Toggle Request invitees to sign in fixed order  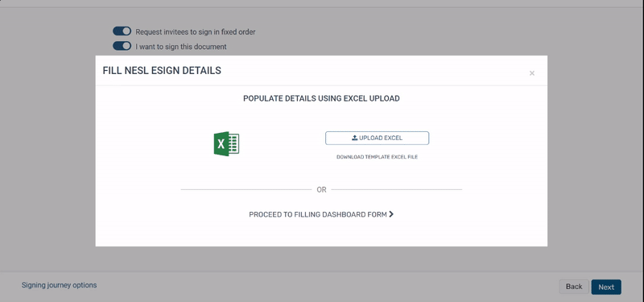[x=122, y=31]
